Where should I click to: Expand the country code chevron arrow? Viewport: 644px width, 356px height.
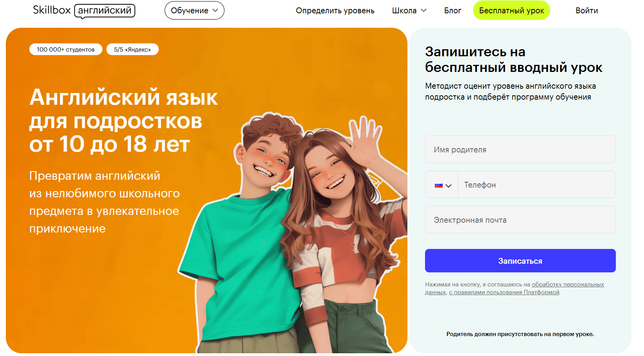click(448, 186)
